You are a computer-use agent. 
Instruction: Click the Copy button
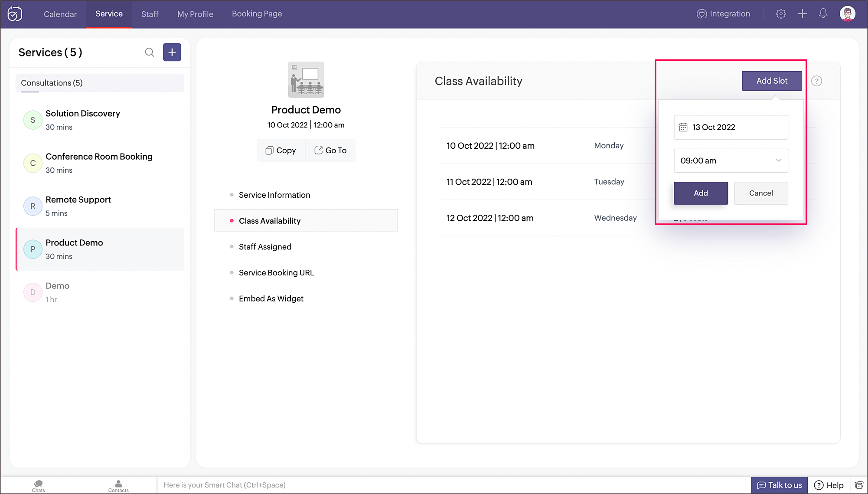tap(281, 150)
